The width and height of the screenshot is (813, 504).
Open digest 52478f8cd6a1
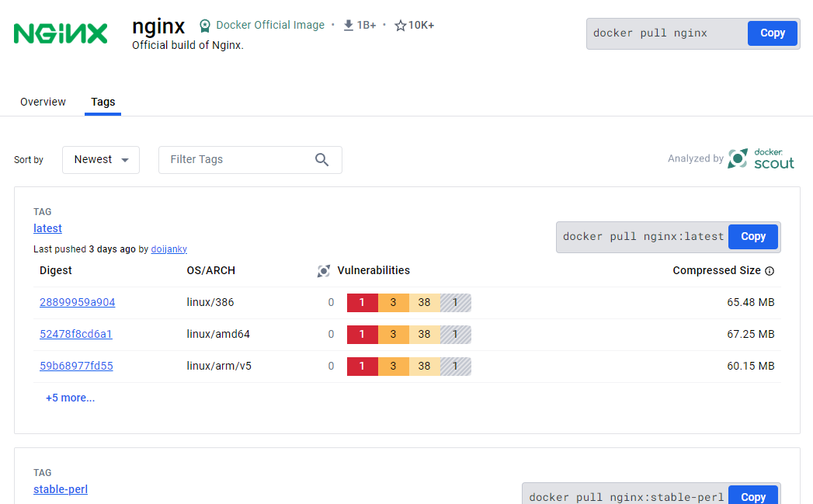[75, 334]
